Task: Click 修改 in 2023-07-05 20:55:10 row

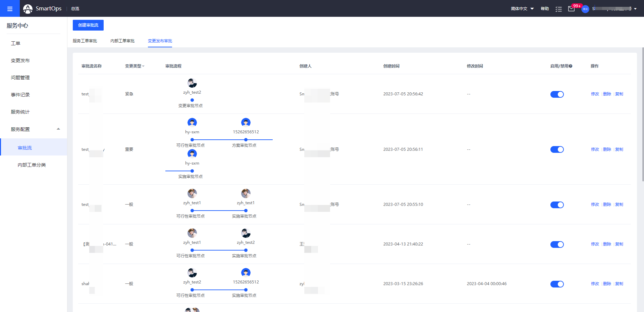Action: click(x=595, y=205)
